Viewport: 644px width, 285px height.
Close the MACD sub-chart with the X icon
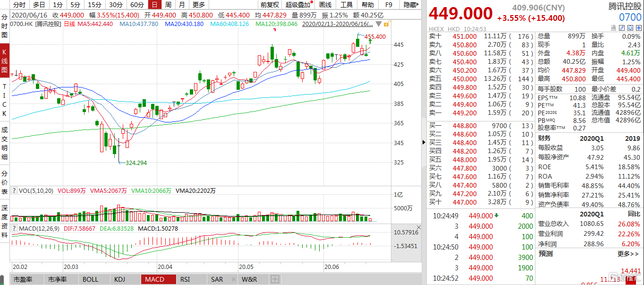(x=419, y=227)
